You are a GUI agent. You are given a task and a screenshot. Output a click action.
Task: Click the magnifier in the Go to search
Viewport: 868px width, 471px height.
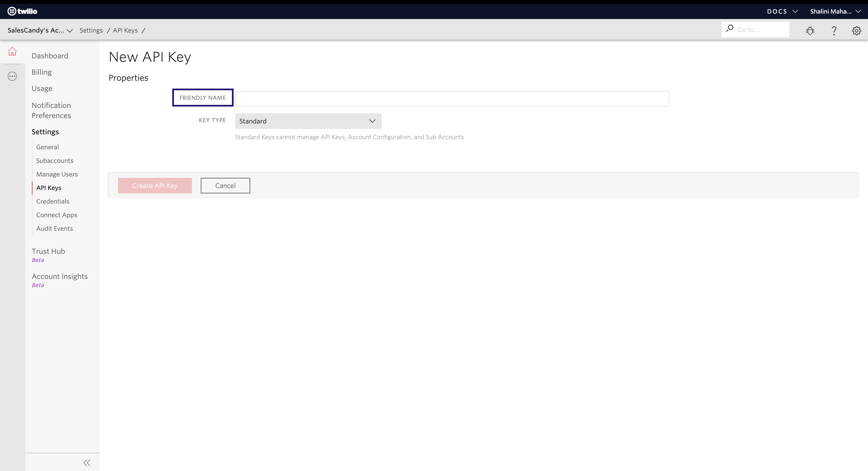pos(730,29)
